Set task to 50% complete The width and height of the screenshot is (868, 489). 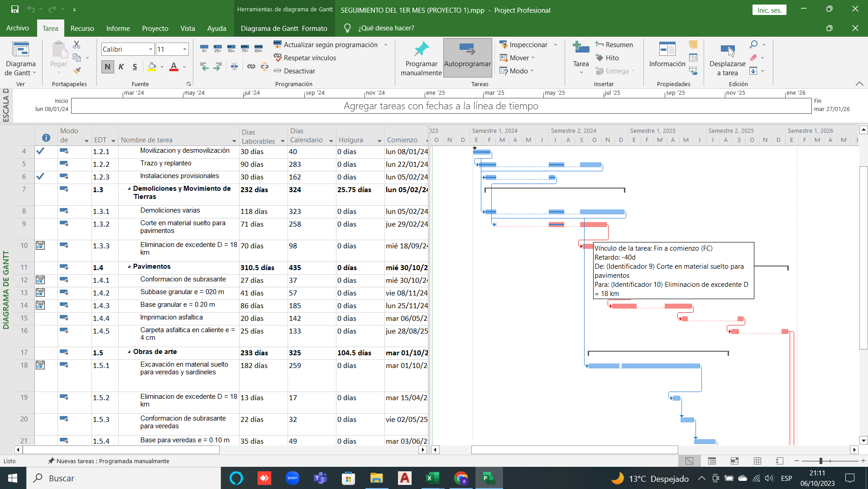(x=231, y=48)
